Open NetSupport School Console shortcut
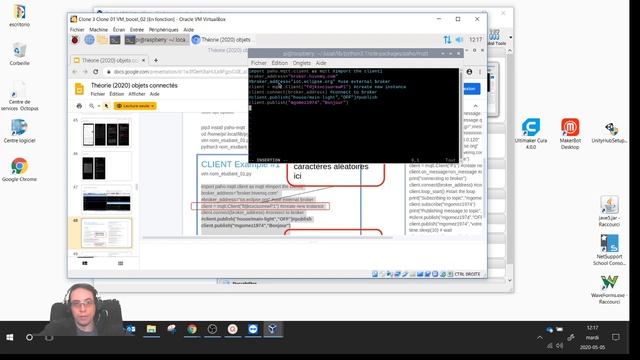 (x=609, y=250)
